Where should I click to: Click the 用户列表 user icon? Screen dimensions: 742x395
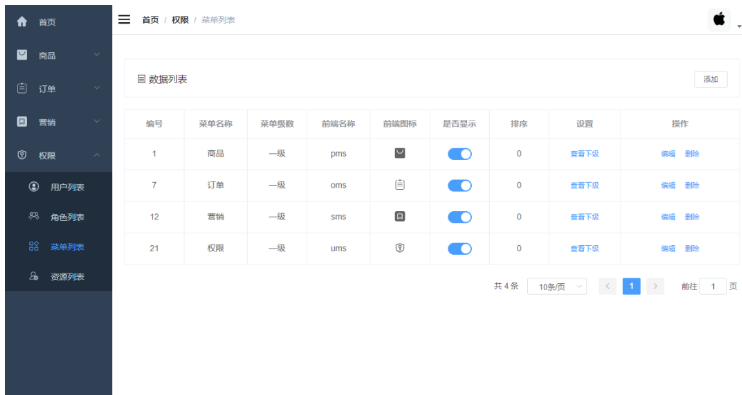click(x=34, y=186)
